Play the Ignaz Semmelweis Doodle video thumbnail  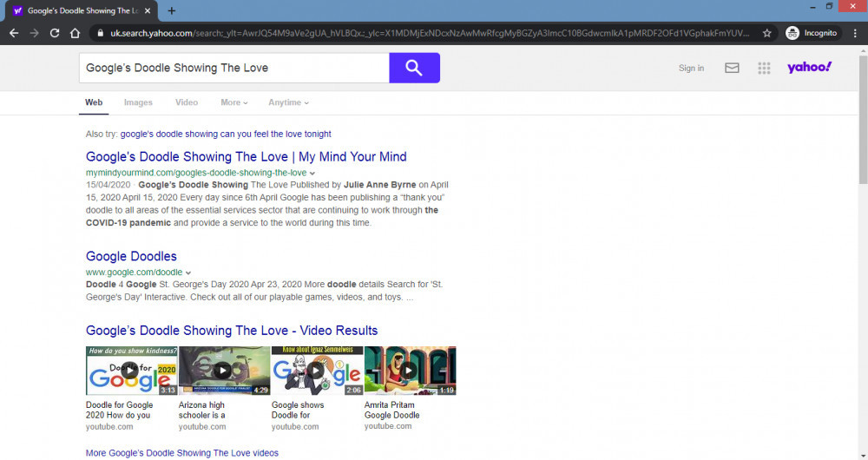(x=317, y=371)
